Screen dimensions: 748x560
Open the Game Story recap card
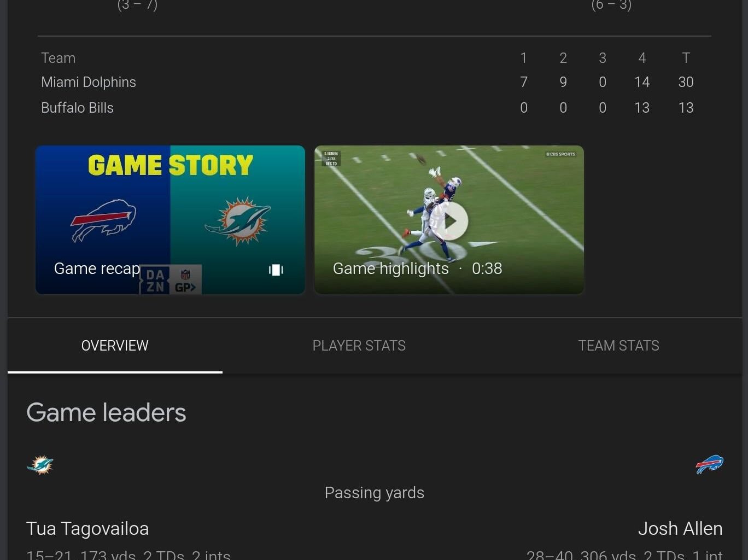coord(170,220)
